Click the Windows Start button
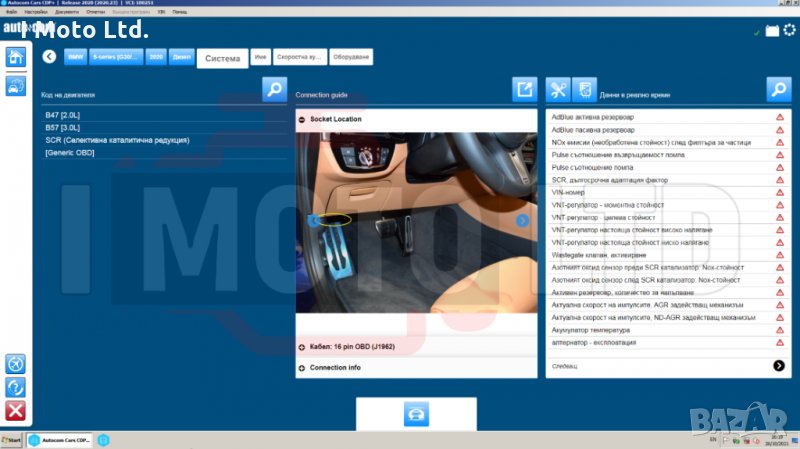 point(12,440)
